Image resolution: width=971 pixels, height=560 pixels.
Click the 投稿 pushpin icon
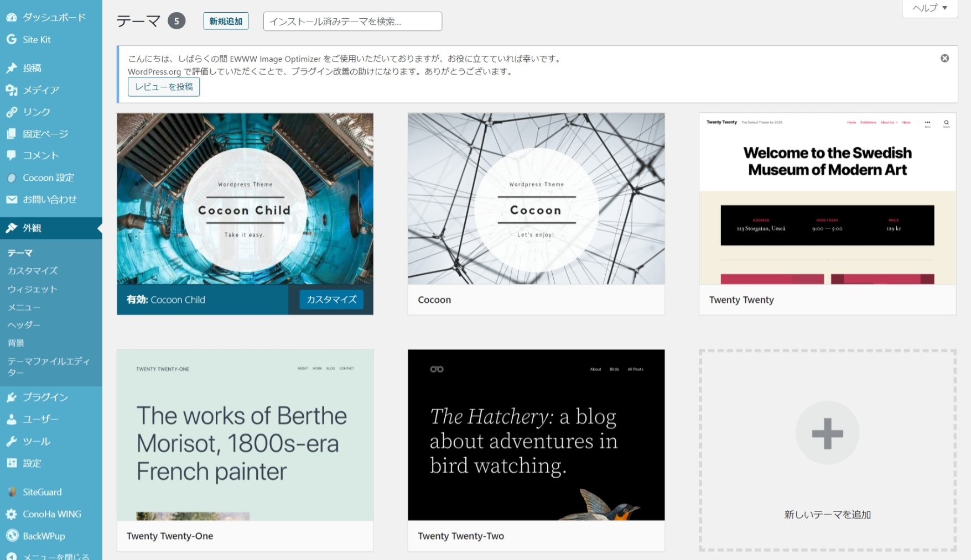(x=12, y=68)
